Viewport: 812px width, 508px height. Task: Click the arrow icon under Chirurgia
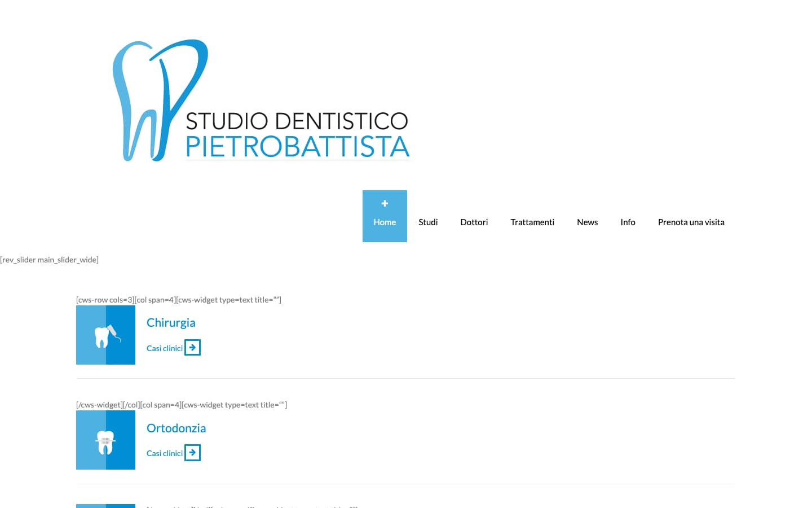192,348
